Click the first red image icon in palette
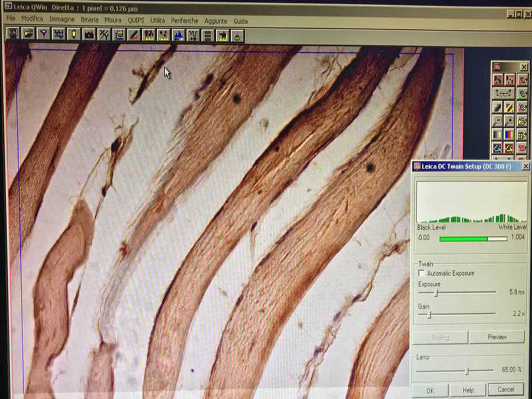Image resolution: width=532 pixels, height=399 pixels. point(498,80)
